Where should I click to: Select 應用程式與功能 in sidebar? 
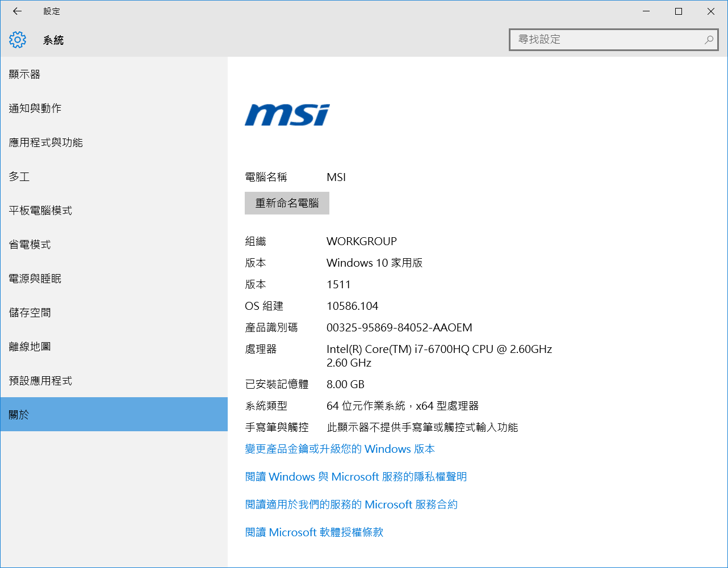point(114,142)
